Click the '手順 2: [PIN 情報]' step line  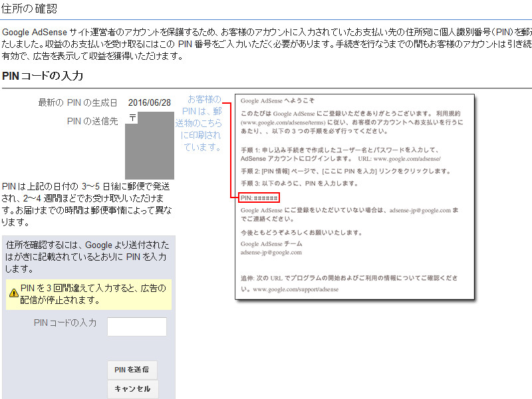tap(345, 172)
